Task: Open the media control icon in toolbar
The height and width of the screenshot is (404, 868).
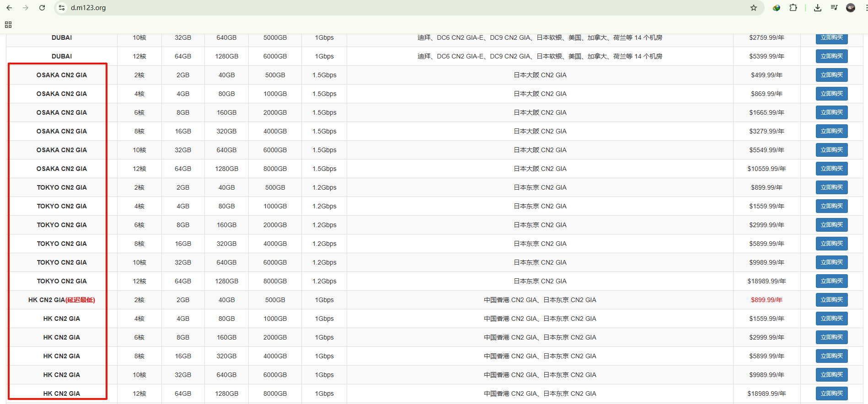Action: (x=834, y=8)
